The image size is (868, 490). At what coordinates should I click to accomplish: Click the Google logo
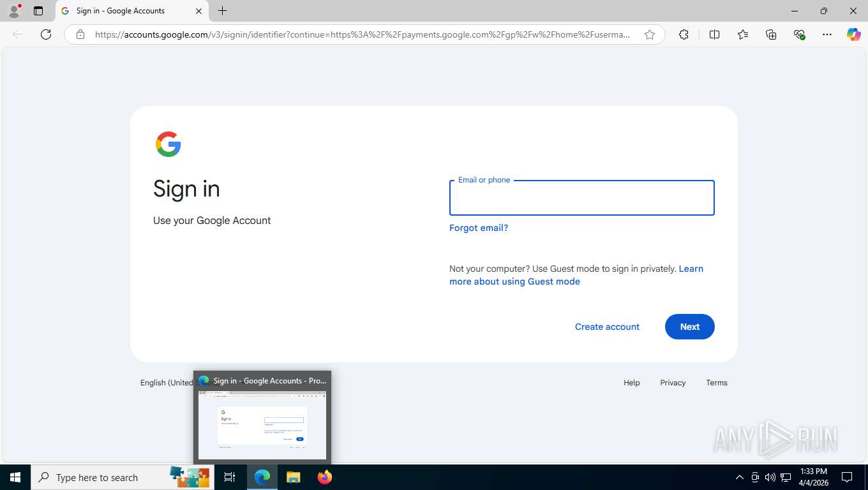pos(168,144)
